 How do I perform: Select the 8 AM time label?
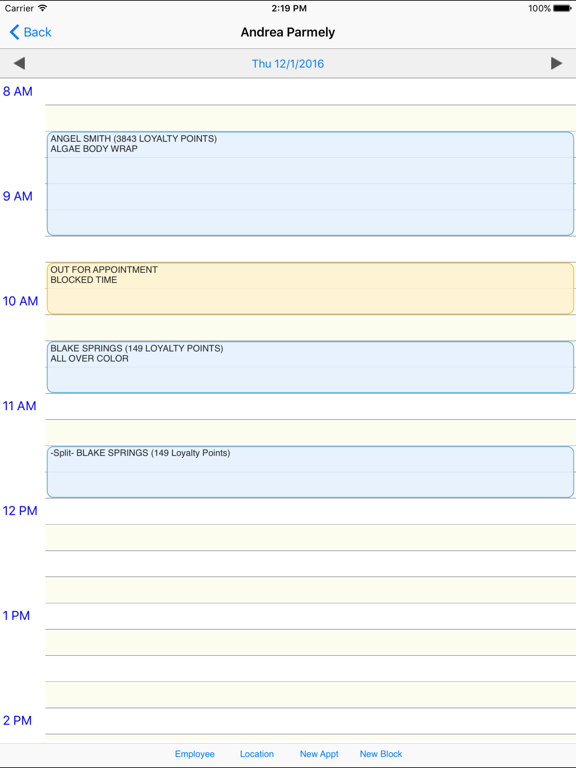(x=18, y=92)
